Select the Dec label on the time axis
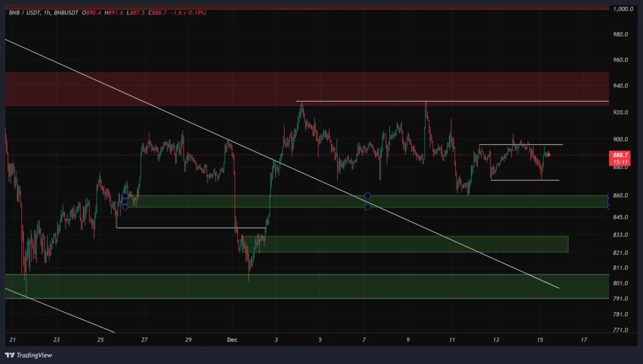Image resolution: width=643 pixels, height=364 pixels. 231,340
